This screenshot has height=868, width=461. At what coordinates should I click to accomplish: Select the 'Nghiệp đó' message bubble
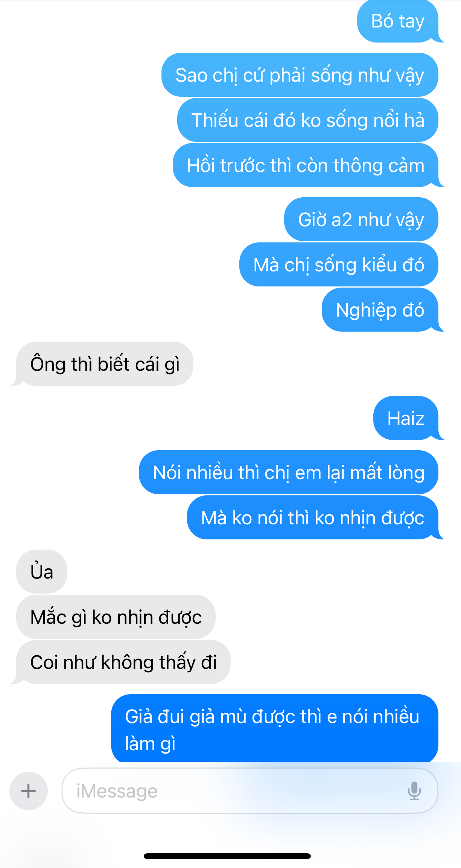pyautogui.click(x=380, y=310)
